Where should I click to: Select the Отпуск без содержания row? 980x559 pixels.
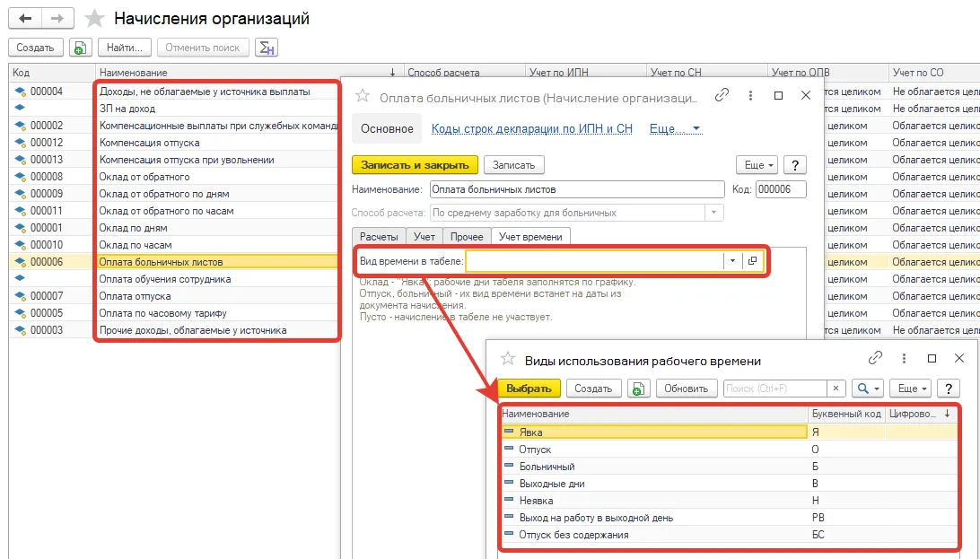point(729,535)
